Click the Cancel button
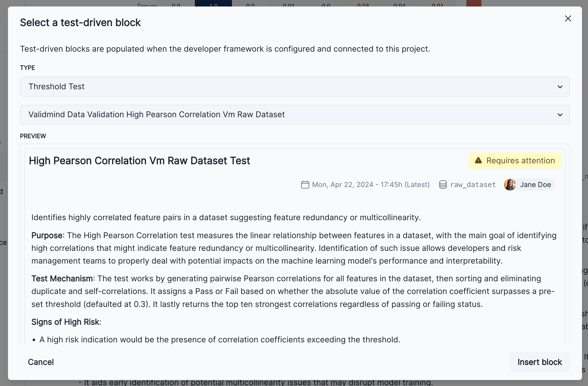The image size is (588, 386). 41,362
